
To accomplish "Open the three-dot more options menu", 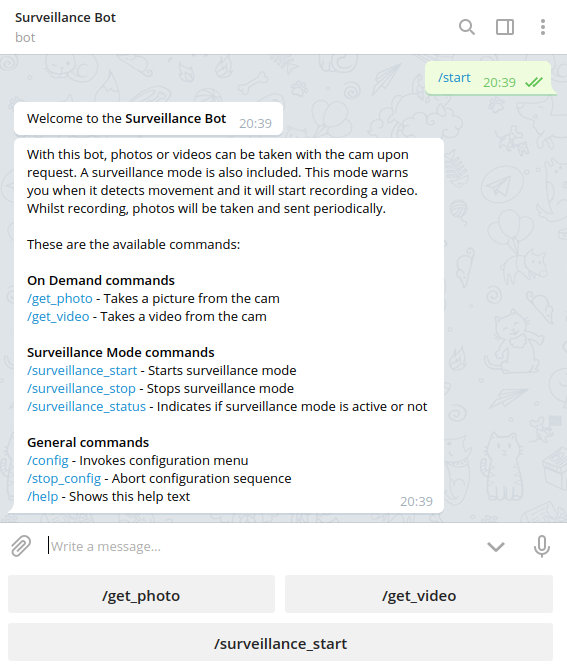I will [543, 27].
